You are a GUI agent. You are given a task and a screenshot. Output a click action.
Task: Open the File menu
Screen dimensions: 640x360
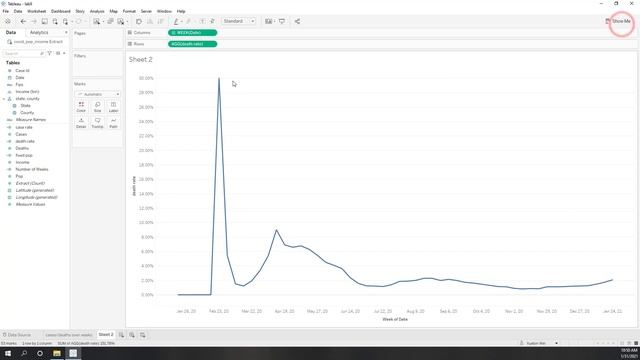[x=6, y=11]
